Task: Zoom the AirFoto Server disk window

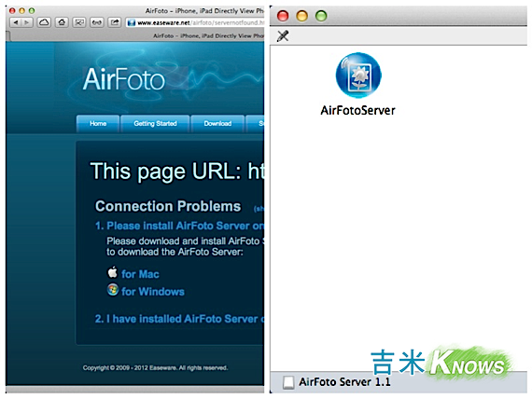Action: [321, 16]
